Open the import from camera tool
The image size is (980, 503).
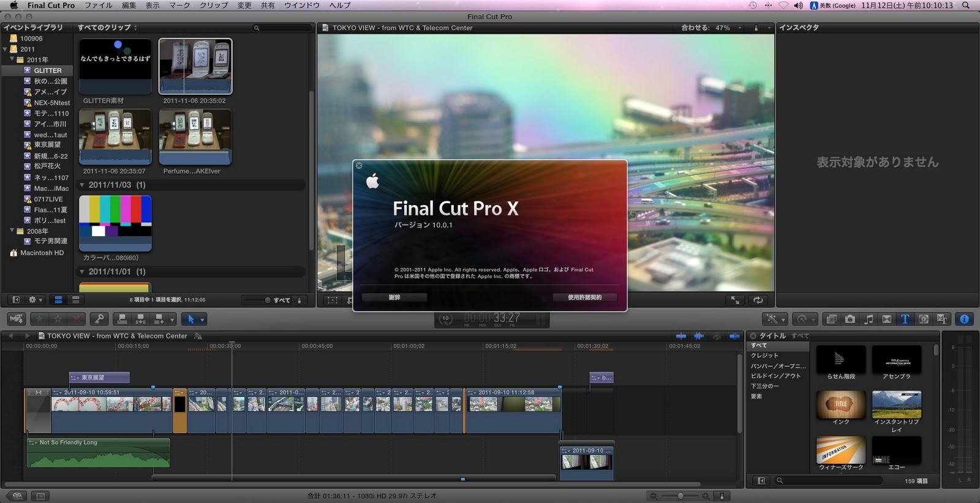click(17, 319)
